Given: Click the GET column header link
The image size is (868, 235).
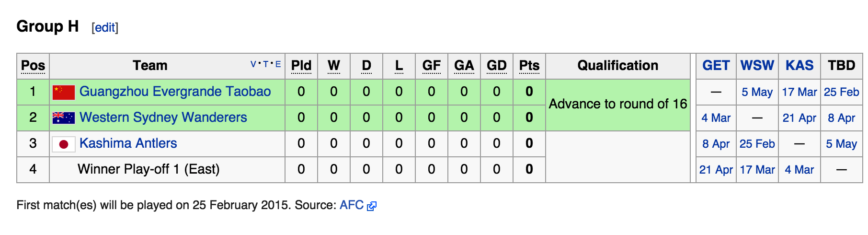Looking at the screenshot, I should pos(716,66).
